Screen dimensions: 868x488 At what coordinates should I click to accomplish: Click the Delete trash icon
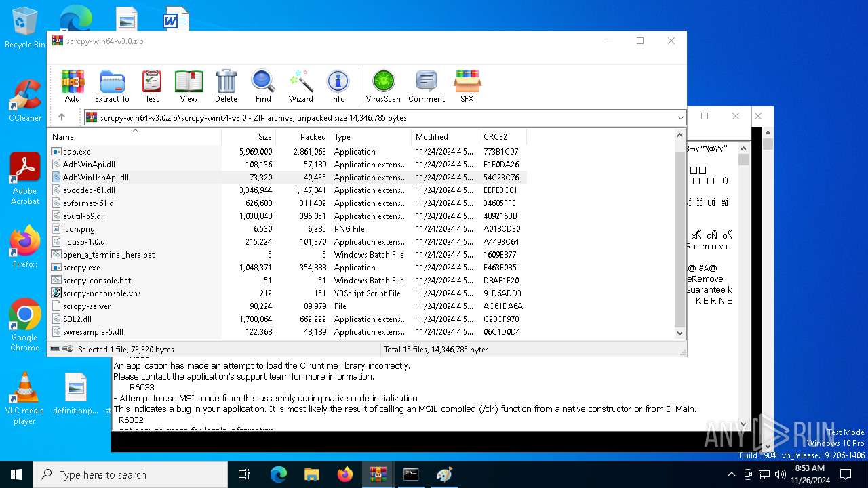click(226, 86)
